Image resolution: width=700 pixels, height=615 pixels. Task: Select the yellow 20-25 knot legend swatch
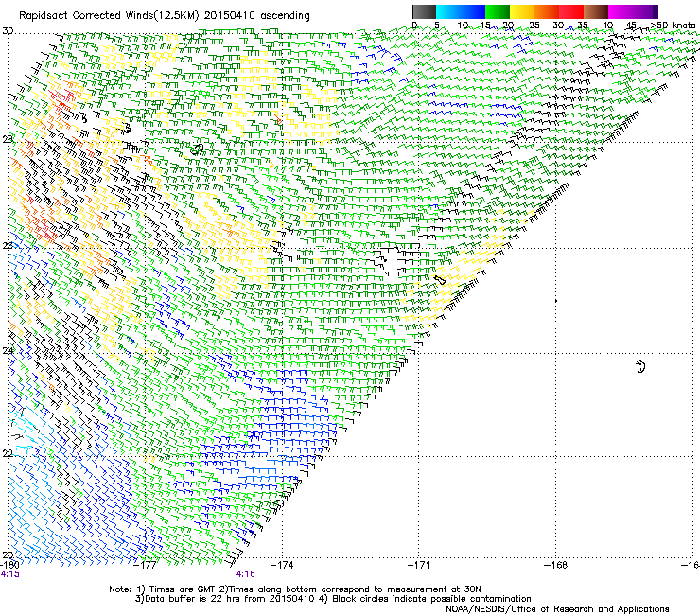point(522,11)
